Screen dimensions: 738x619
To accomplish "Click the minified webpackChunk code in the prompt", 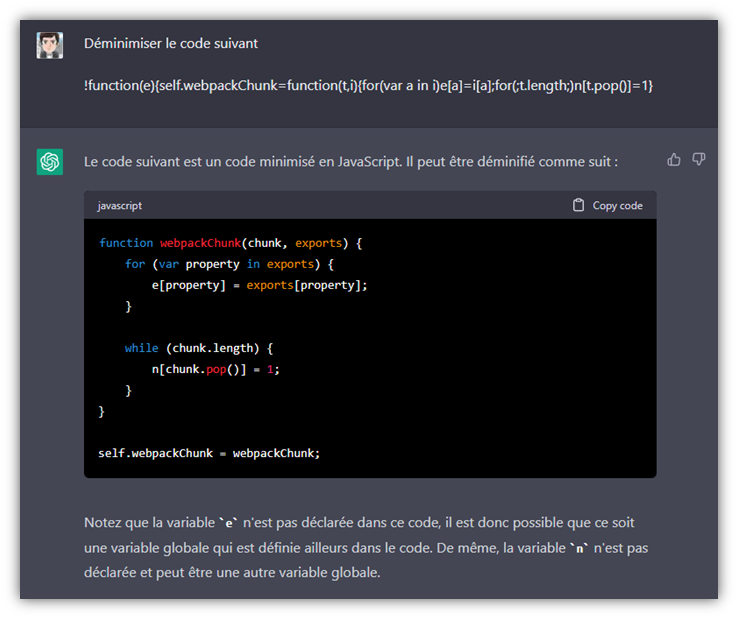I will pos(368,86).
